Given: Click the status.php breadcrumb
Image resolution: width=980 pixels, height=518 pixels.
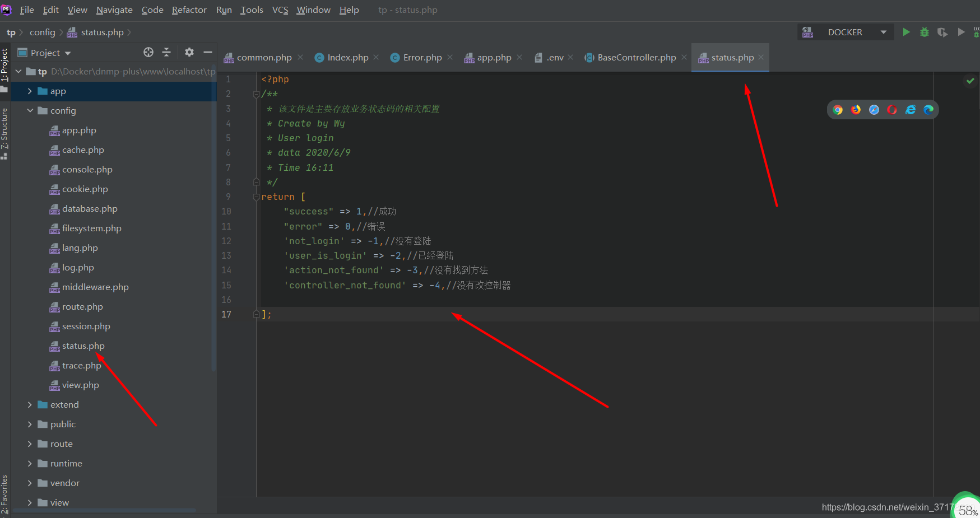Looking at the screenshot, I should (96, 32).
